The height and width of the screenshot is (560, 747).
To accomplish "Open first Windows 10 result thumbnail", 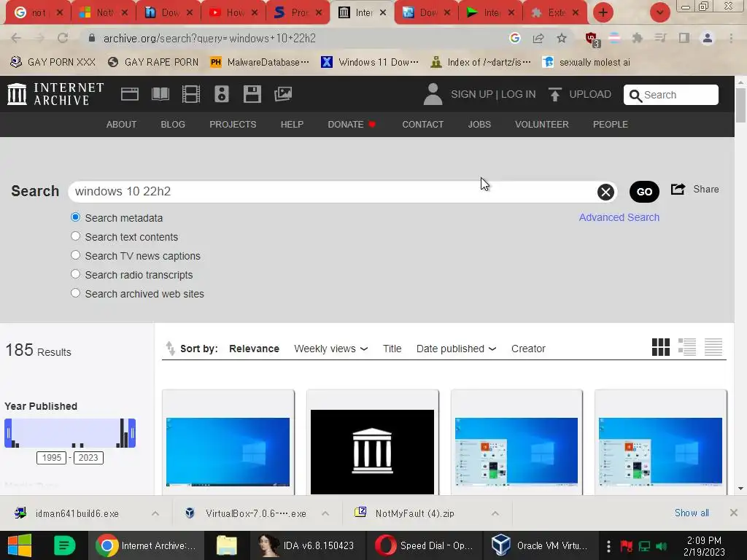I will pos(228,451).
